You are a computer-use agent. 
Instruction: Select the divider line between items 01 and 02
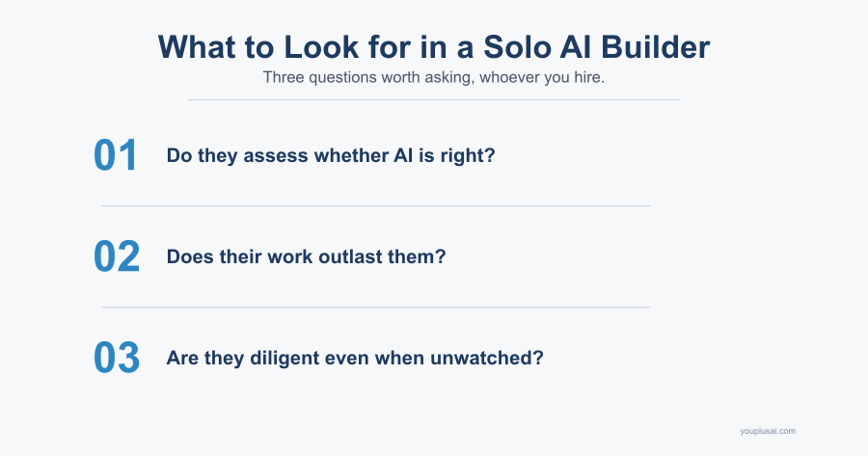click(x=376, y=206)
